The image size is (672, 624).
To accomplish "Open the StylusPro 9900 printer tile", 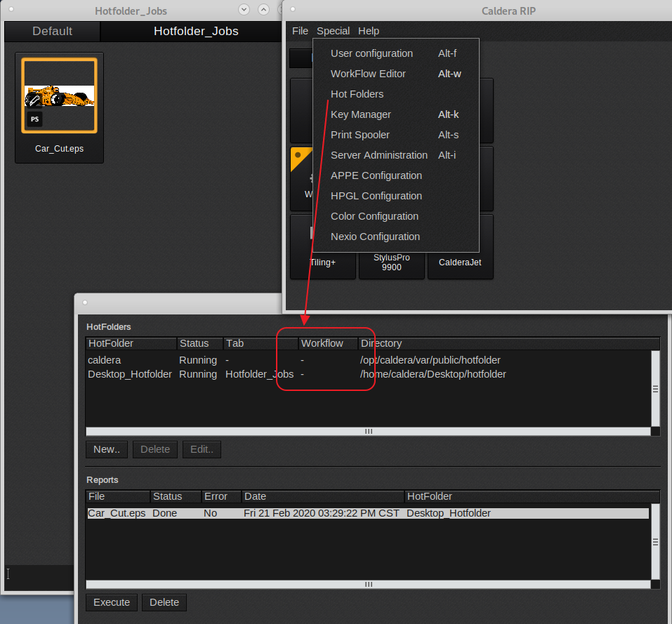I will click(391, 263).
